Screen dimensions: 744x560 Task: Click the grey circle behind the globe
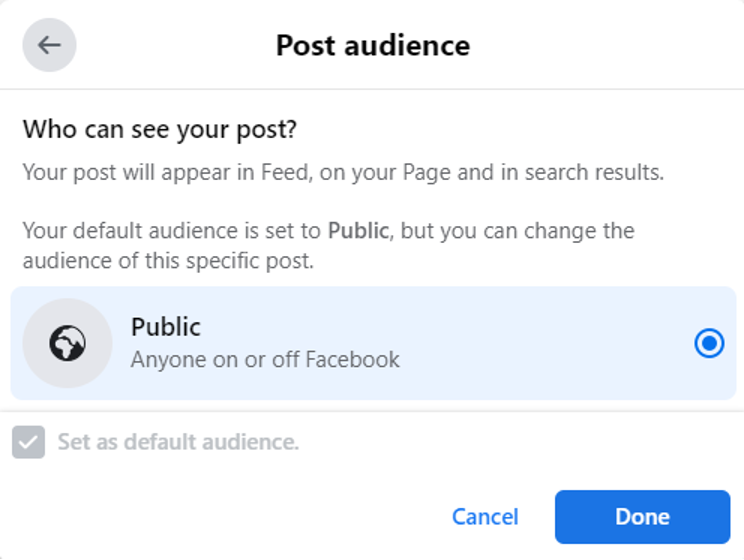tap(67, 343)
